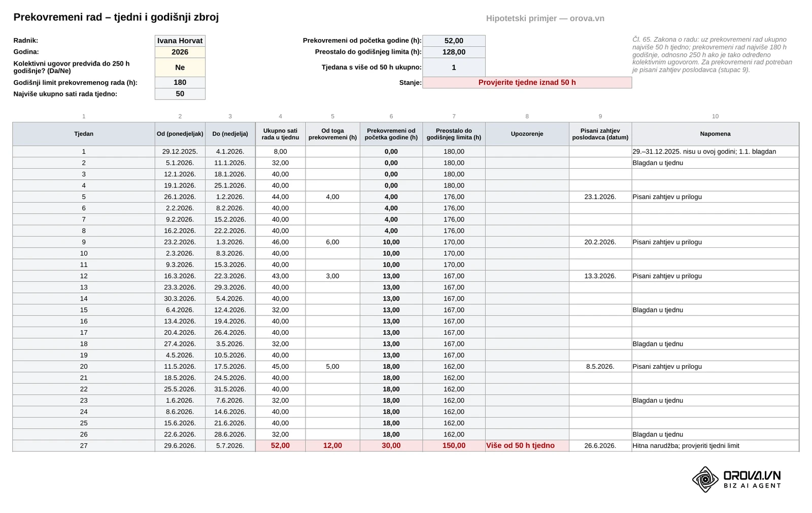This screenshot has width=812, height=513.
Task: Click the written request date 23.1.2026.
Action: [600, 197]
